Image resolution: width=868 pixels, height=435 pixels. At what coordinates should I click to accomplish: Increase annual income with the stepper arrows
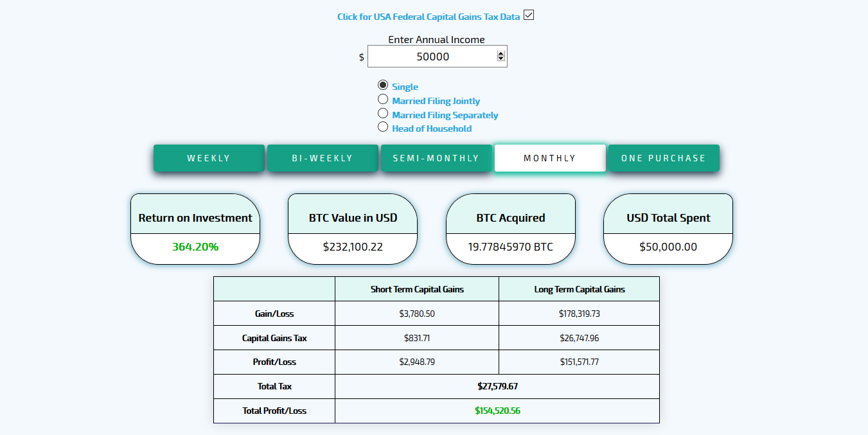point(501,53)
